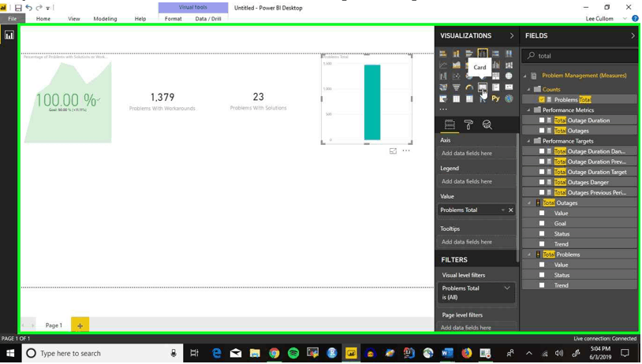Viewport: 642px width, 364px height.
Task: Click the Save icon in title bar
Action: tap(18, 8)
